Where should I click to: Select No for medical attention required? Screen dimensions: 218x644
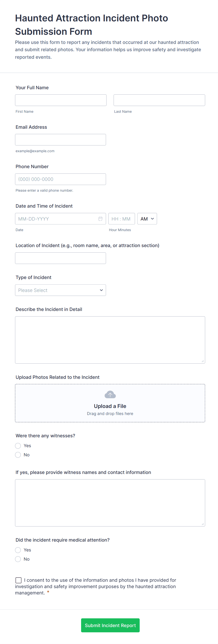tap(18, 559)
